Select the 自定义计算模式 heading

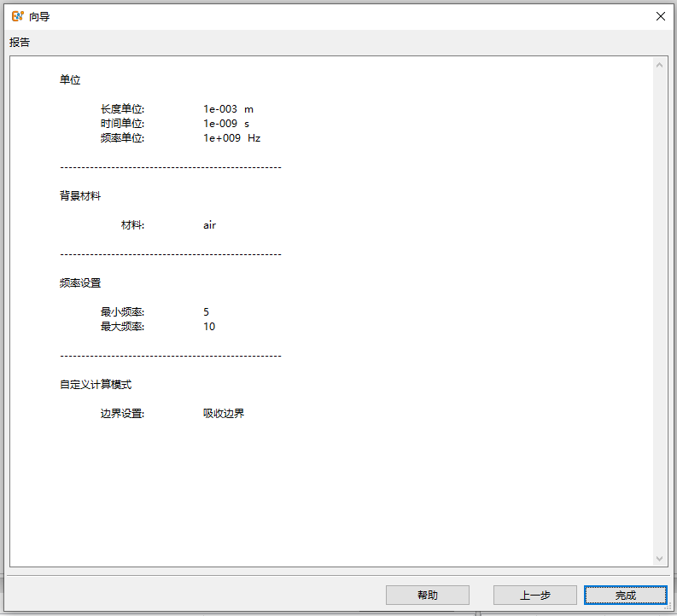pyautogui.click(x=96, y=384)
